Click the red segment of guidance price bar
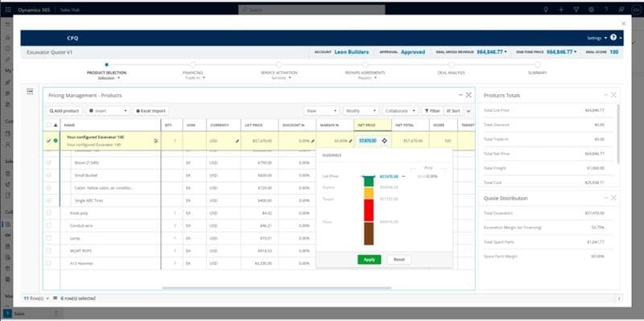Viewport: 644px width, 321px height. (x=369, y=211)
